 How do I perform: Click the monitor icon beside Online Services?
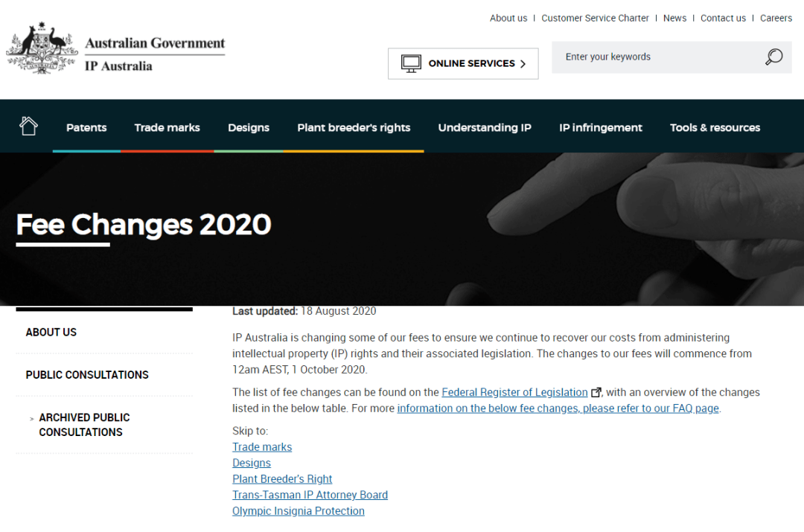[411, 63]
